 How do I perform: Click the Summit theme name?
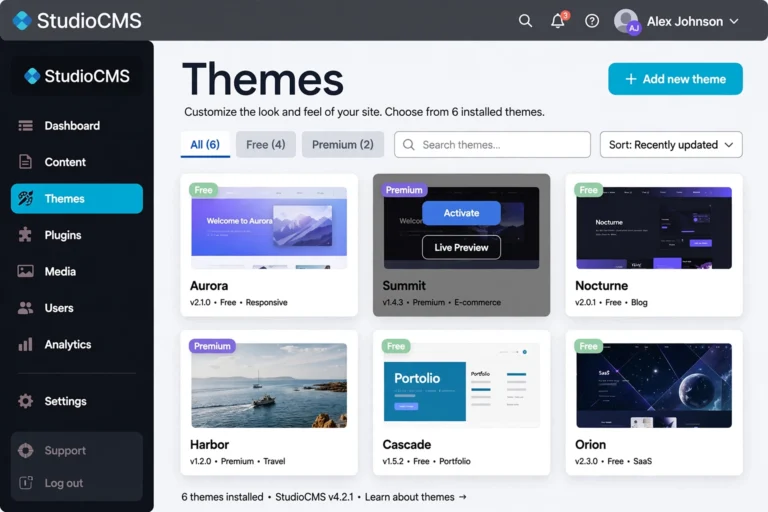404,286
